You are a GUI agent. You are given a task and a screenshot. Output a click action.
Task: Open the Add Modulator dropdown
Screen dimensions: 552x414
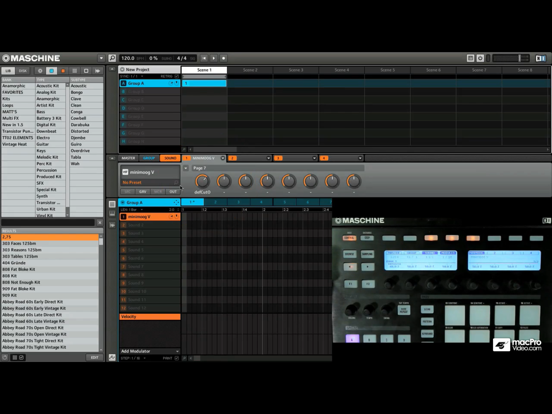click(150, 351)
